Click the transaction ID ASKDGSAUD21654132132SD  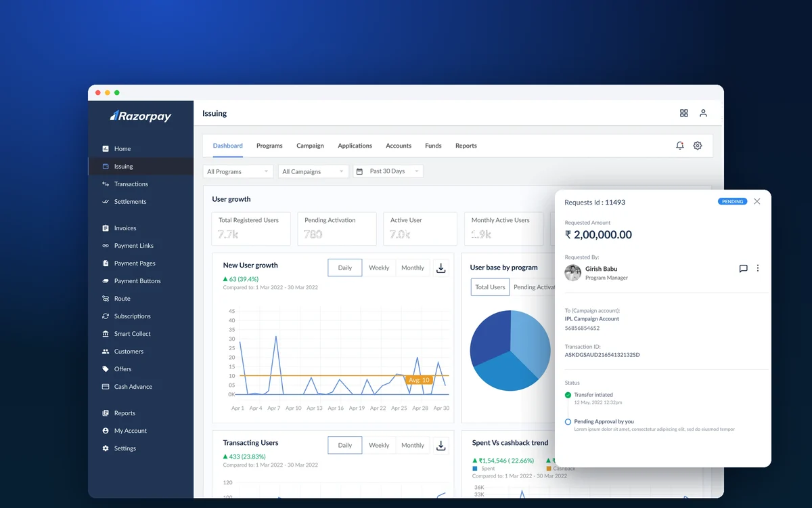click(x=602, y=355)
